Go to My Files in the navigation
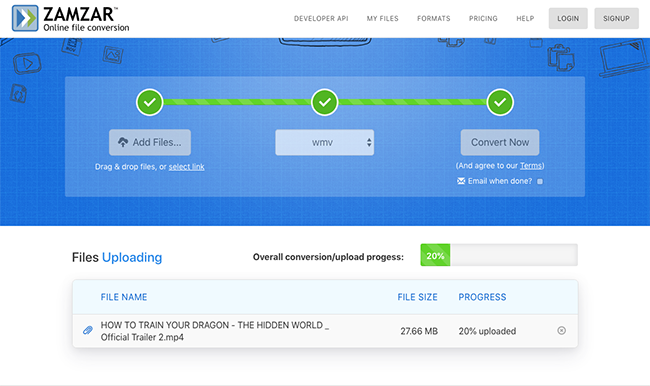The image size is (650, 386). (382, 19)
